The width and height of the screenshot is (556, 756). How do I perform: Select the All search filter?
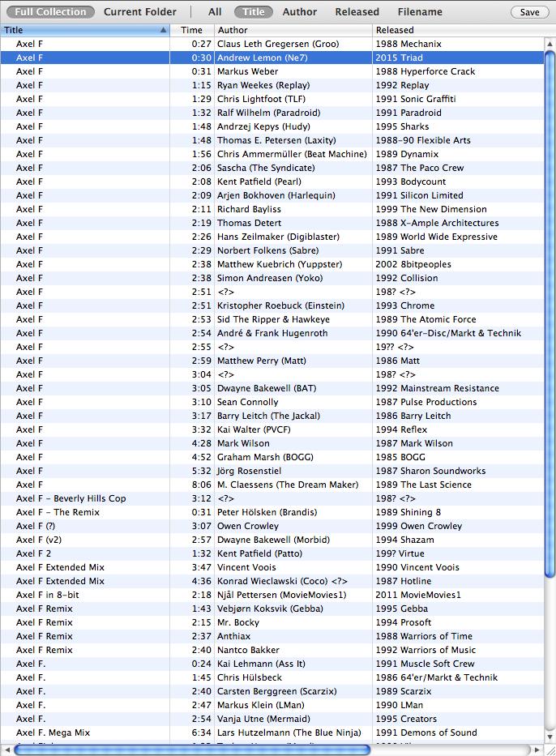pyautogui.click(x=215, y=12)
